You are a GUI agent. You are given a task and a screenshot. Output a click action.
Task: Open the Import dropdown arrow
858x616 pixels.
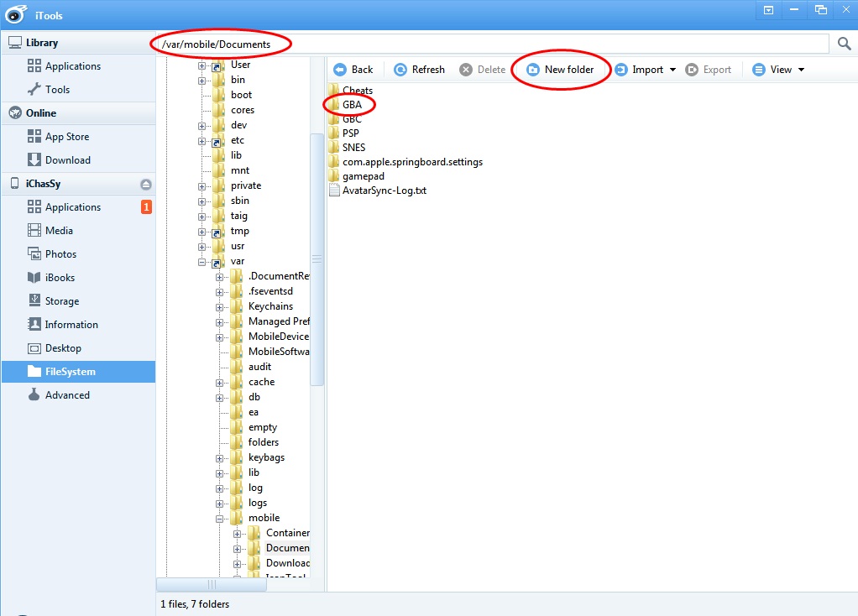672,70
